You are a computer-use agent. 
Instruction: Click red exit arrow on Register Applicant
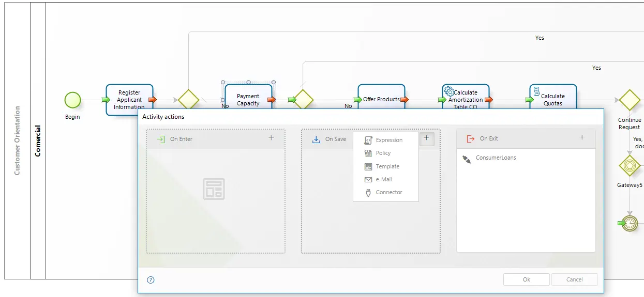(153, 100)
